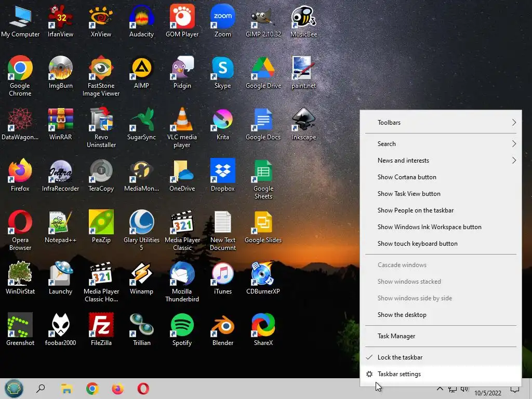
Task: Launch Chrome from the taskbar
Action: [92, 389]
